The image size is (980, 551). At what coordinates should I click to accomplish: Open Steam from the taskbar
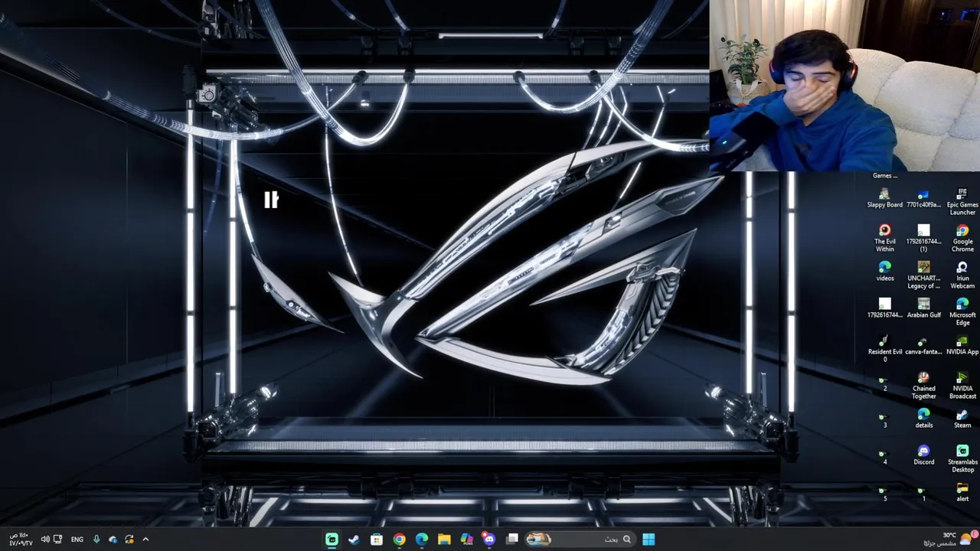click(x=354, y=540)
